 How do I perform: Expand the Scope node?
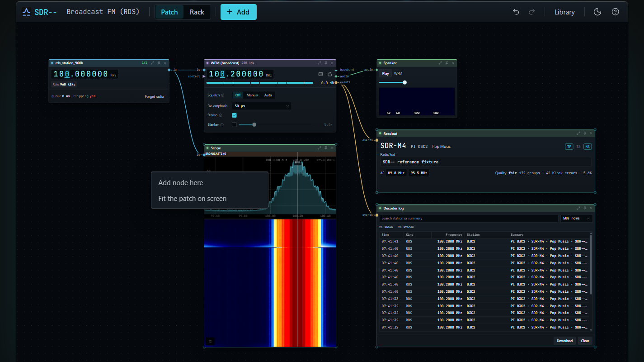[x=320, y=148]
